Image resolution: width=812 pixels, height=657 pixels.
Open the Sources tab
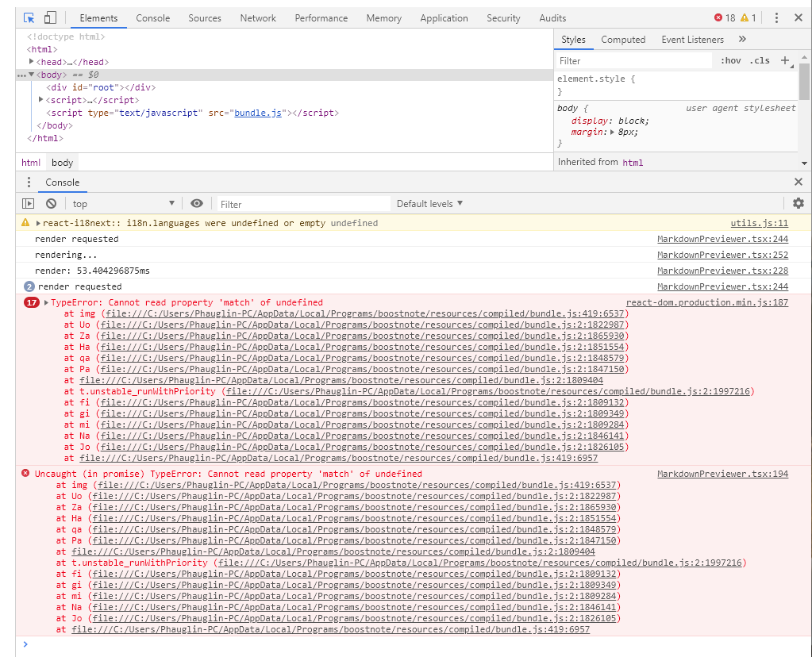(205, 18)
